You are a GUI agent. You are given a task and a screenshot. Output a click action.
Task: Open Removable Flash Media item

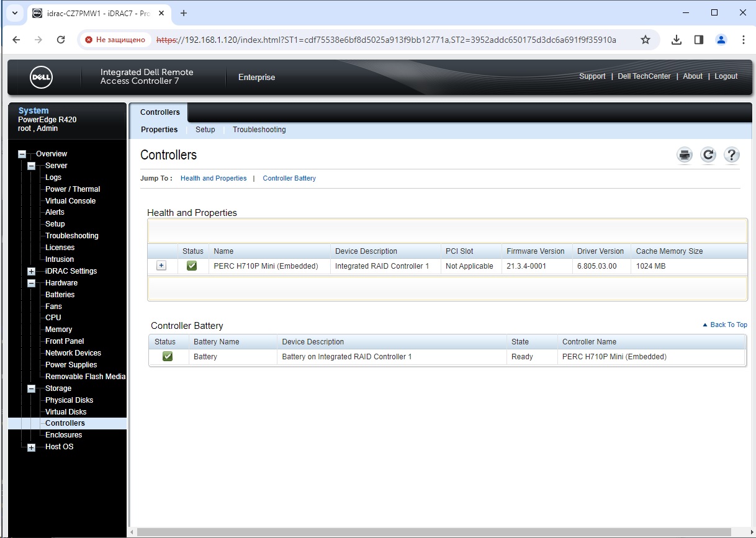(86, 377)
